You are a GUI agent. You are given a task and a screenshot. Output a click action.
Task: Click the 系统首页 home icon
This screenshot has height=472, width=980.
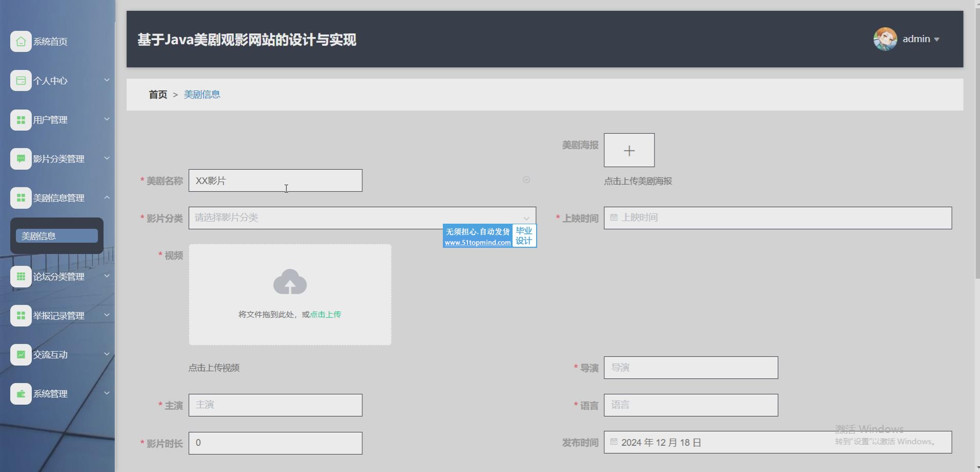[21, 42]
